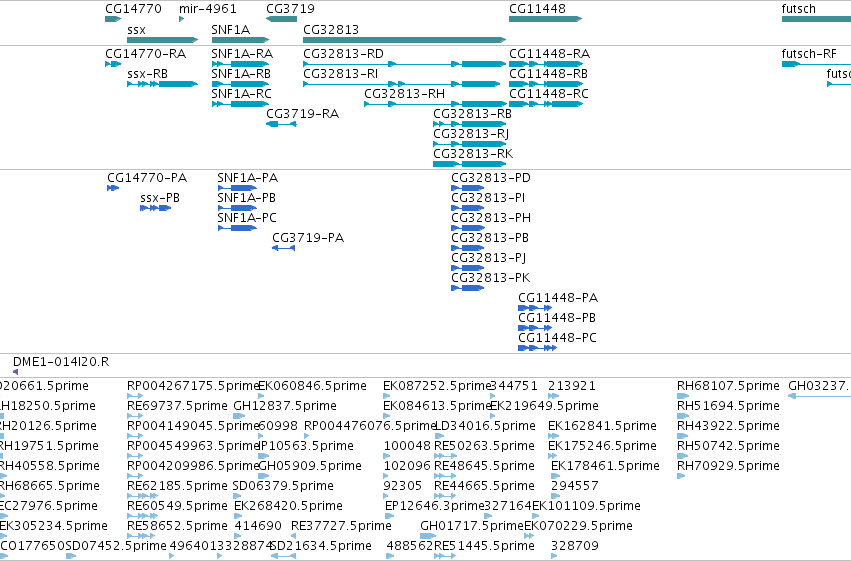Select the CG11448 gene bar
851x561 pixels.
click(x=545, y=19)
